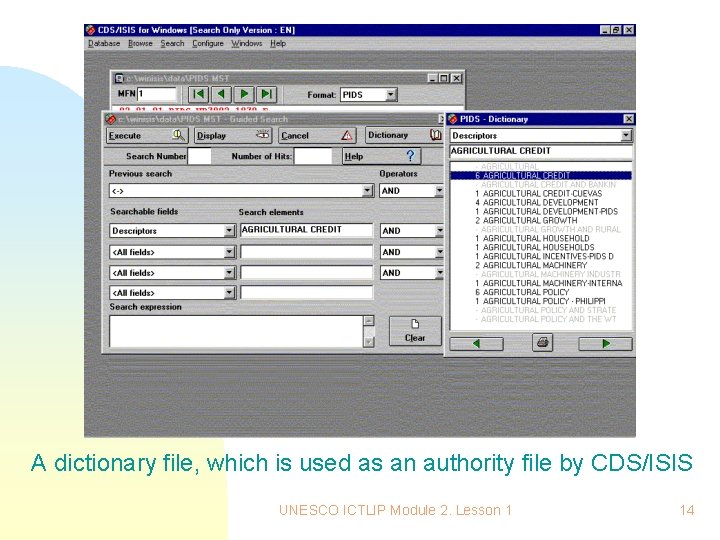Click the Display button with eye icon
This screenshot has width=720, height=540.
pyautogui.click(x=234, y=135)
